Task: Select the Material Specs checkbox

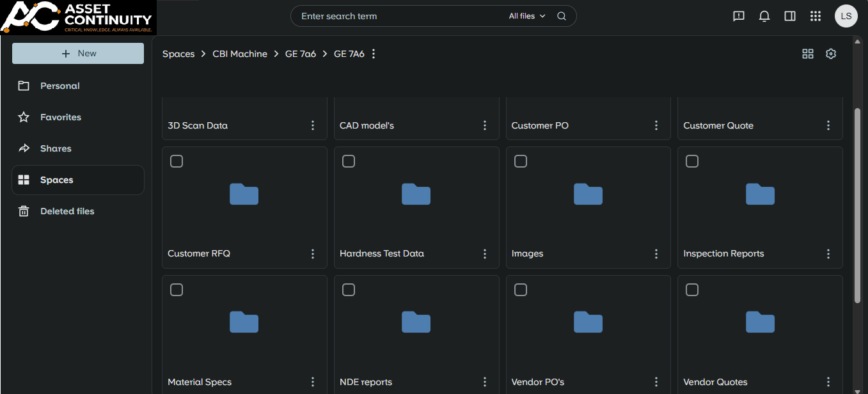Action: tap(177, 290)
